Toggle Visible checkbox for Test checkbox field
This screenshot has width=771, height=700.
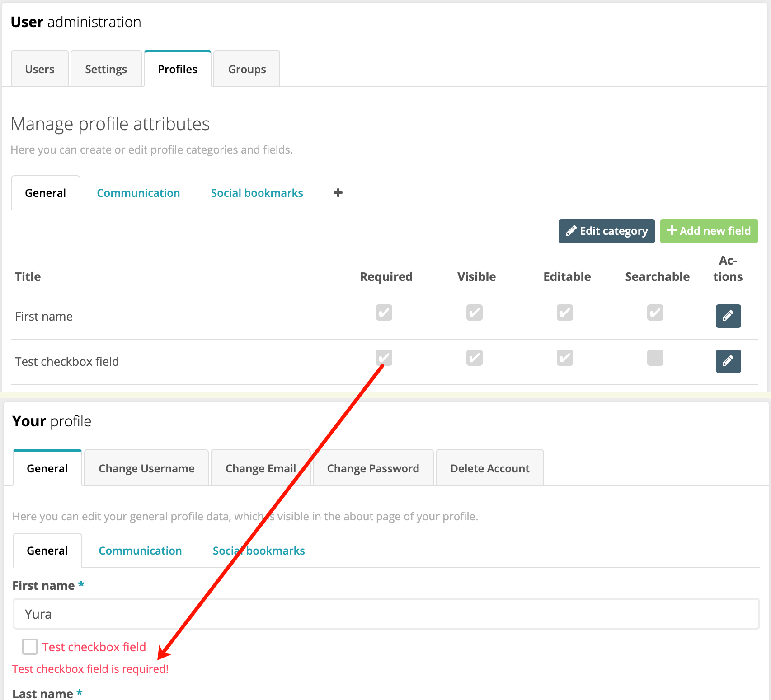474,358
